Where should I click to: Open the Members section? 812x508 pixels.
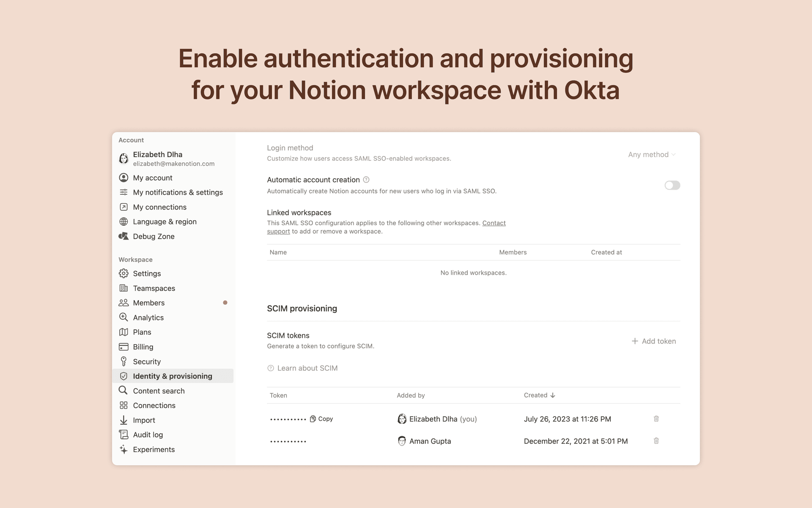coord(149,303)
